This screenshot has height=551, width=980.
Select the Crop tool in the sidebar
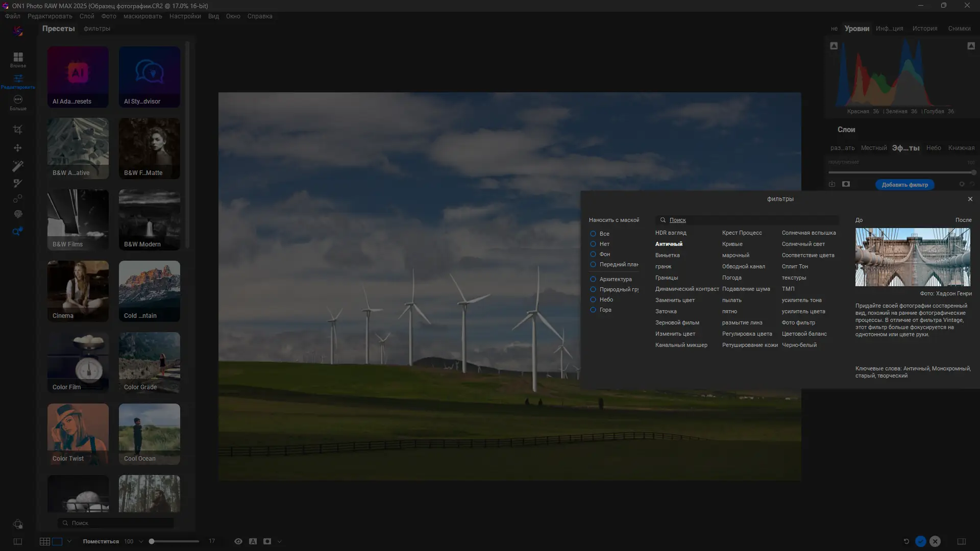tap(18, 130)
